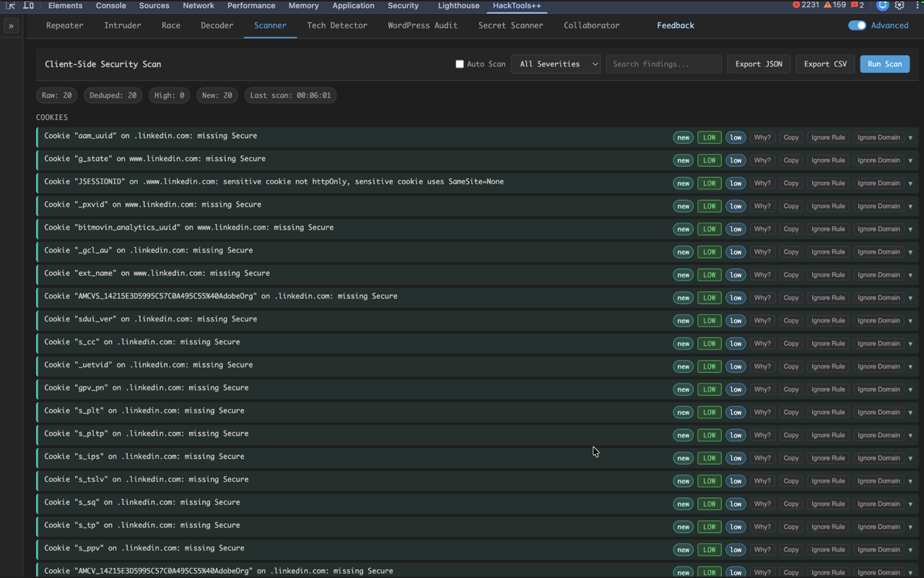Open the WordPress Audit tab
This screenshot has width=924, height=578.
point(422,25)
